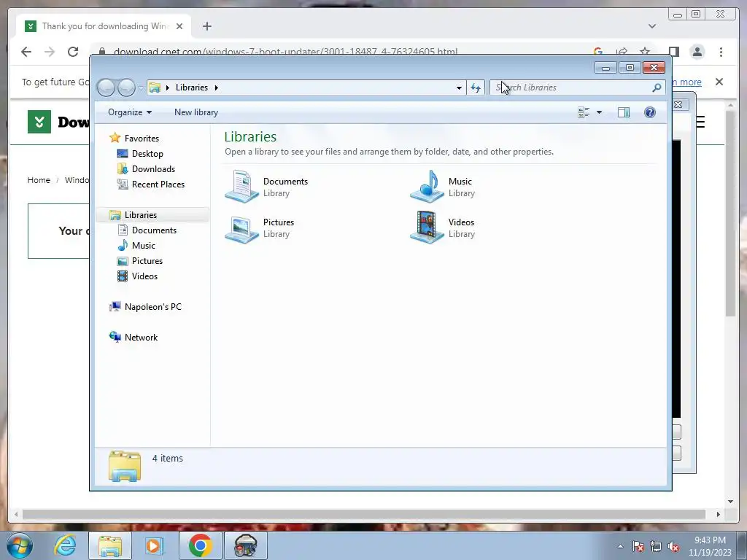Open the Pictures library icon
Image resolution: width=747 pixels, height=560 pixels.
coord(242,228)
